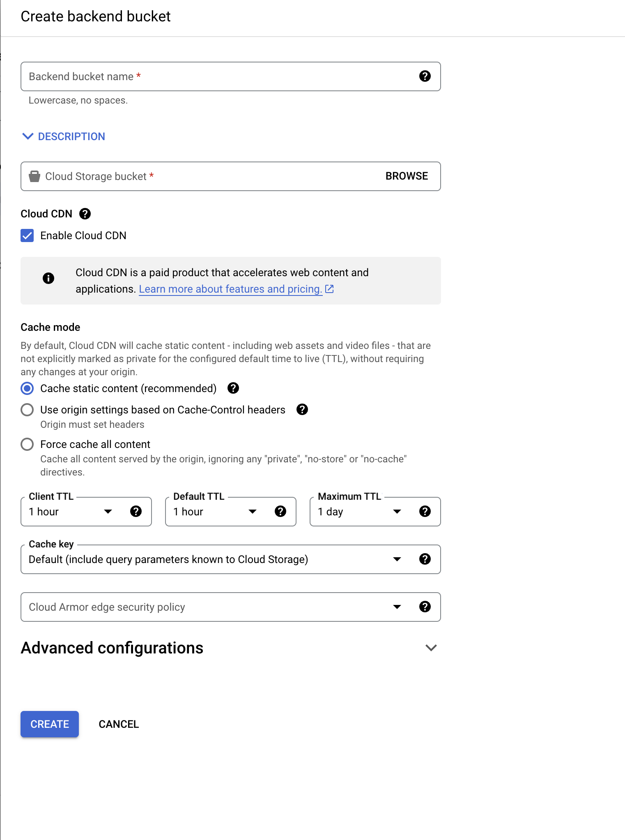Uncheck Enable Cloud CDN checkbox
This screenshot has height=840, width=625.
[27, 235]
